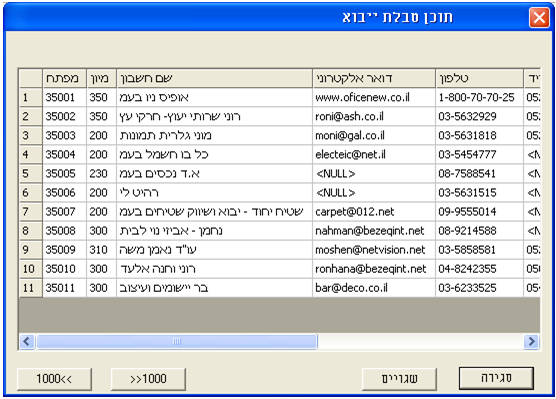
Task: Click account name cell רוני וחנה אלעד
Action: point(215,269)
